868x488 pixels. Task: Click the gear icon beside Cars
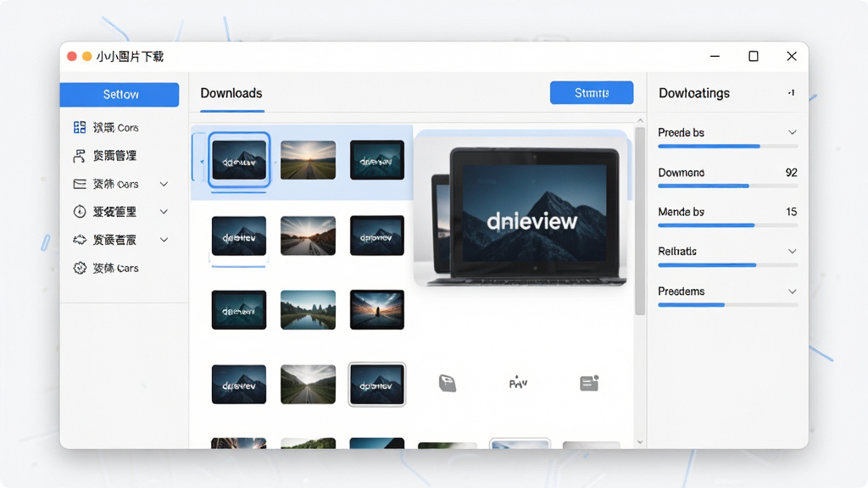point(80,268)
